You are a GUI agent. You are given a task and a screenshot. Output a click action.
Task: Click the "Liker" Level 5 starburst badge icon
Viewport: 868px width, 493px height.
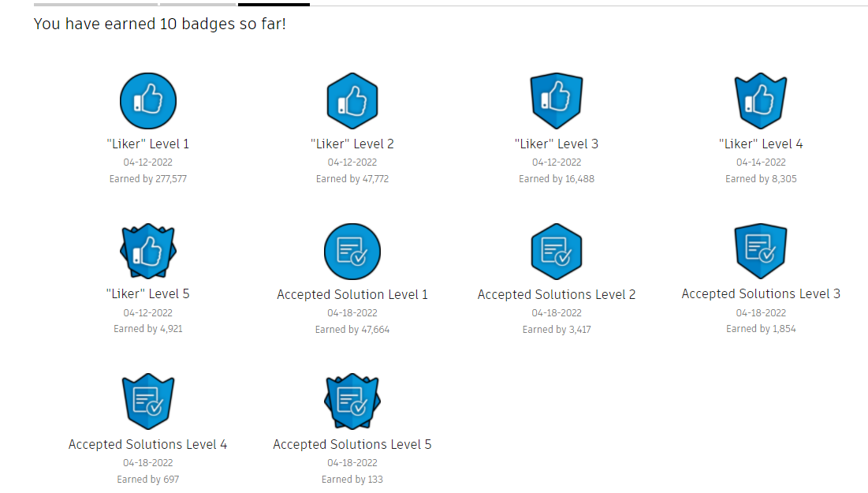148,251
